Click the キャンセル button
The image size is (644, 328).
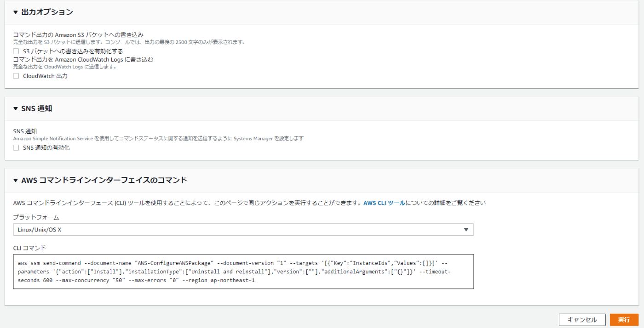[x=582, y=320]
